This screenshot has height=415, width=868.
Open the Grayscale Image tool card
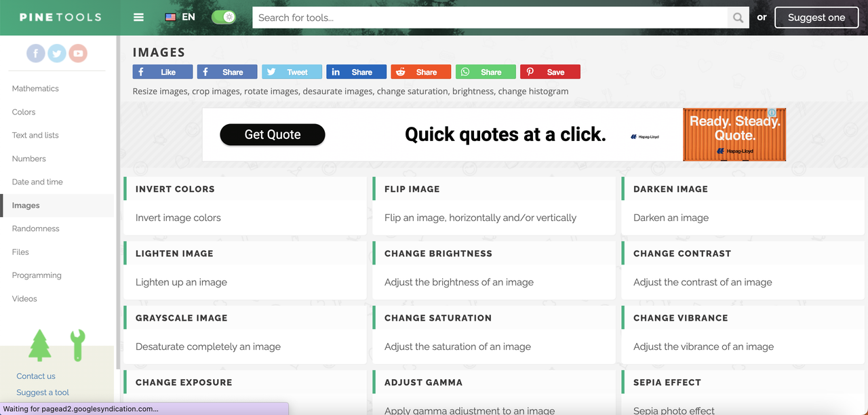tap(245, 335)
